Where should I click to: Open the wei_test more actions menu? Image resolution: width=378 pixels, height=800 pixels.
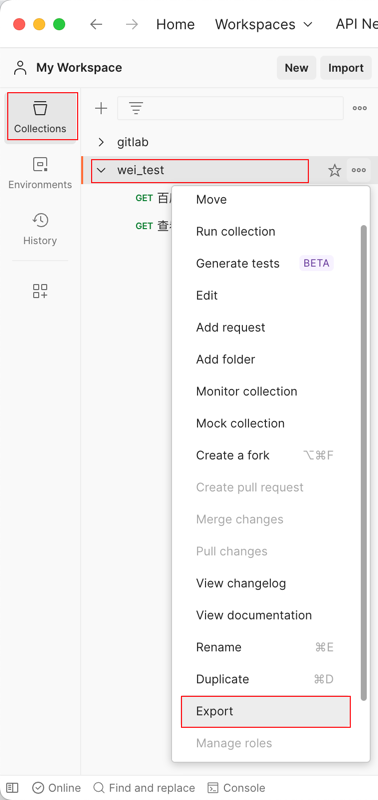click(359, 170)
